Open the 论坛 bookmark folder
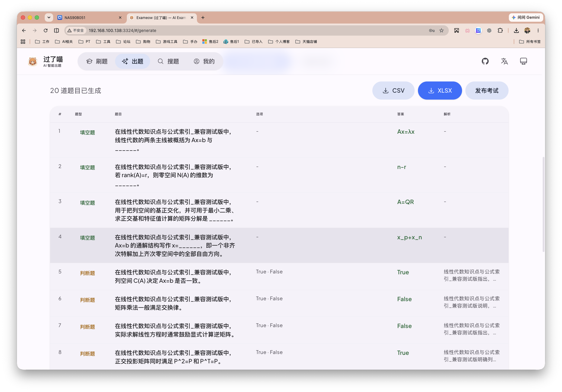This screenshot has width=562, height=392. 123,42
